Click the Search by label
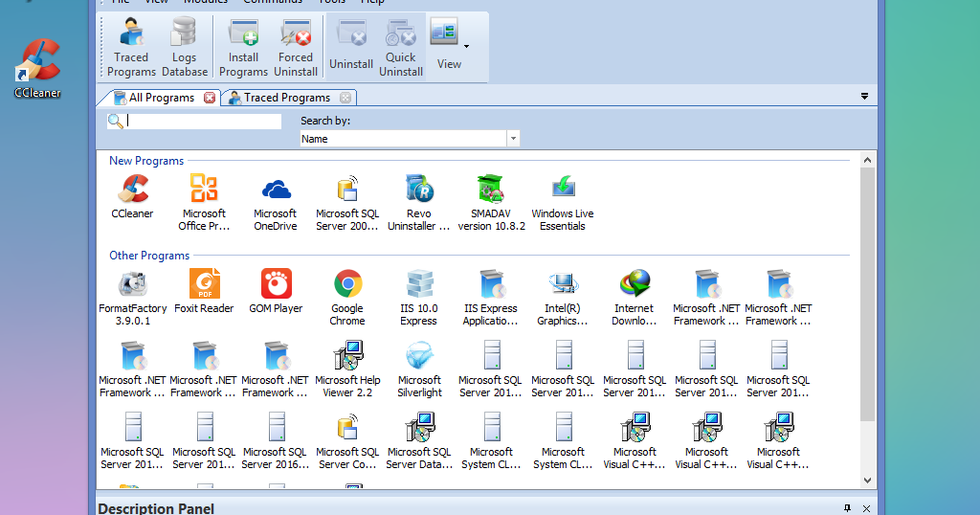The image size is (980, 515). [325, 121]
